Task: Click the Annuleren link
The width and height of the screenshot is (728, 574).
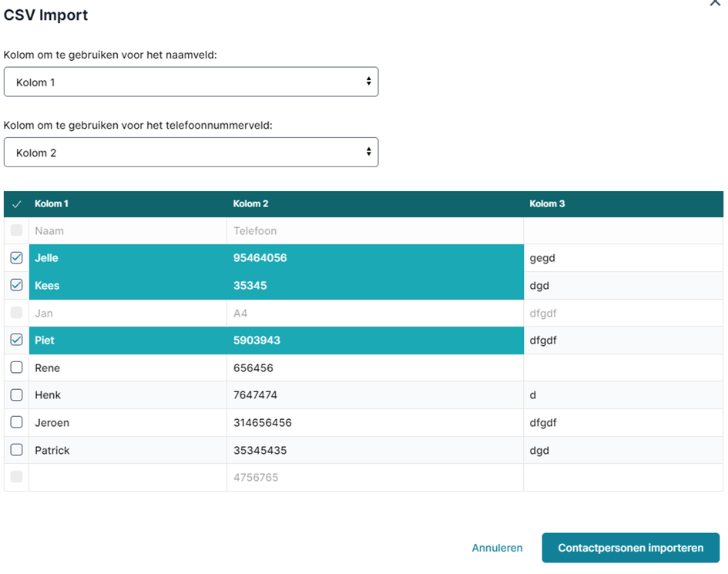Action: [497, 548]
